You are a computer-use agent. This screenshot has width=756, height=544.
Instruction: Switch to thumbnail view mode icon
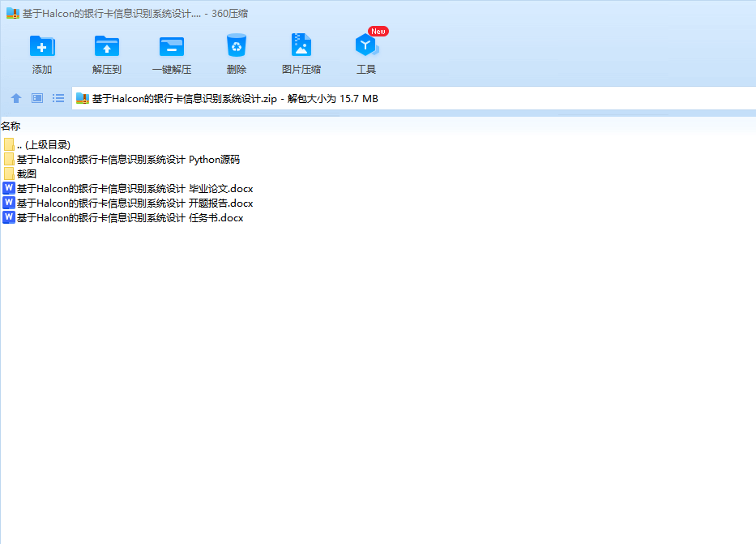click(37, 98)
